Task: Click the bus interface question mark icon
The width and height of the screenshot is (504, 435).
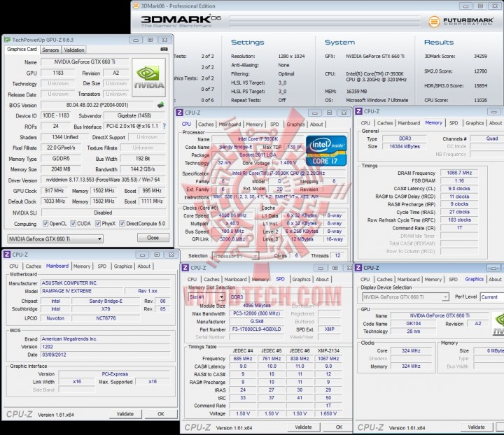Action: [164, 126]
